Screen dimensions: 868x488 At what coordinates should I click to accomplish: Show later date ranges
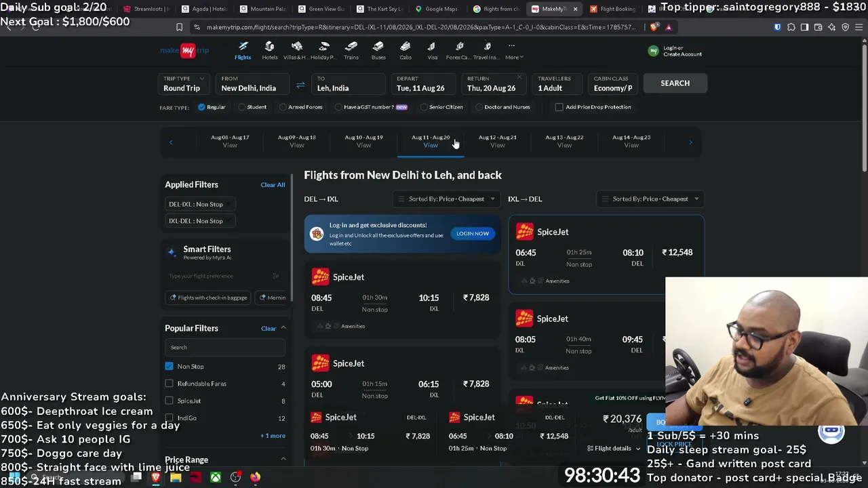point(690,142)
